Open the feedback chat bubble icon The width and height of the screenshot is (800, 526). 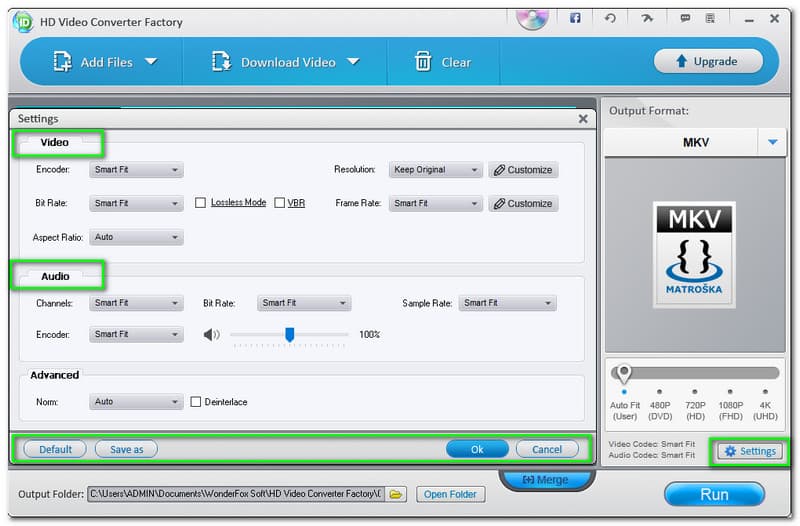686,18
